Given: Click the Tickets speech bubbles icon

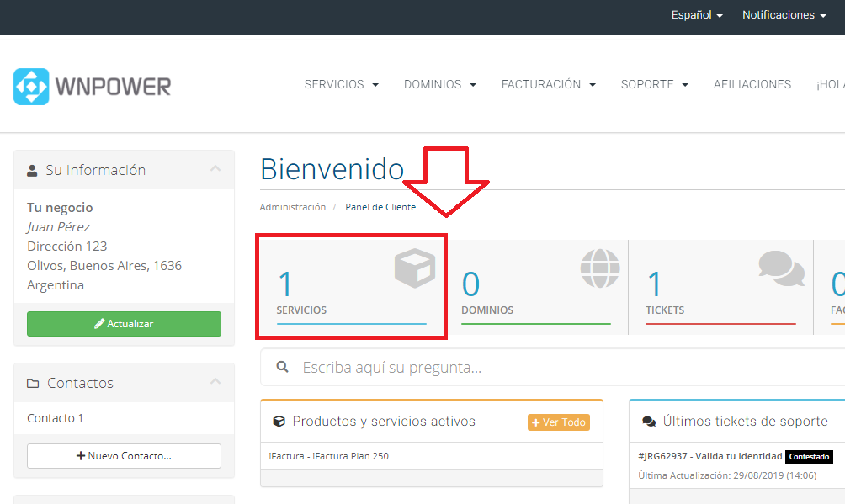Looking at the screenshot, I should 781,268.
